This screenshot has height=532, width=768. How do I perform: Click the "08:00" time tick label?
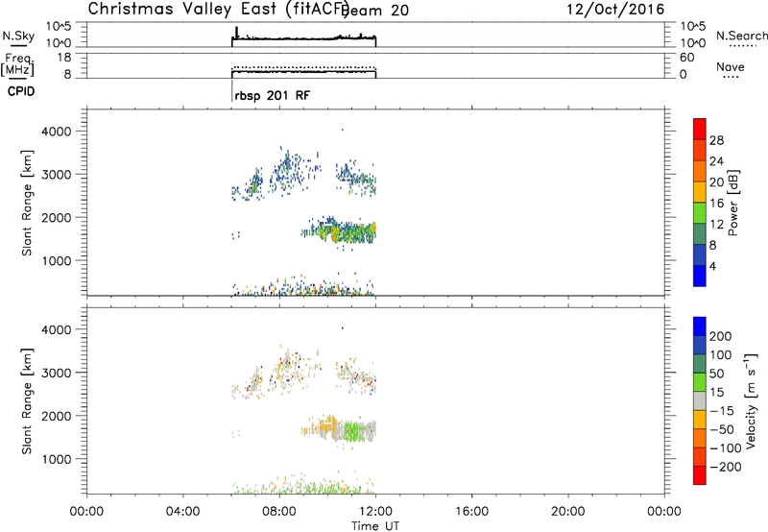(279, 512)
